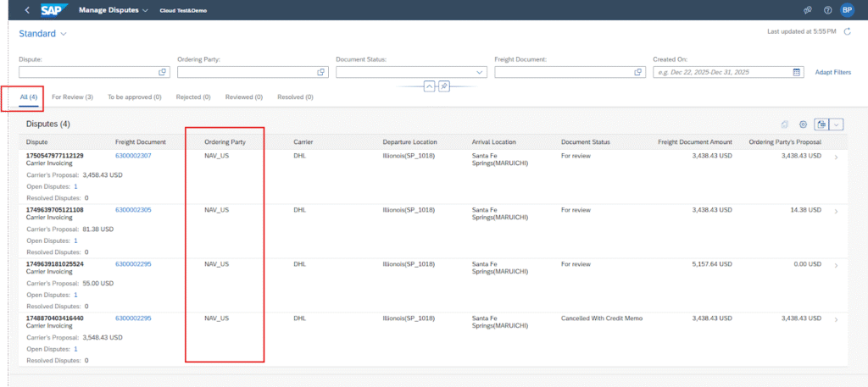
Task: Navigate into dispute 1750547977112129 via row chevron
Action: coord(836,158)
